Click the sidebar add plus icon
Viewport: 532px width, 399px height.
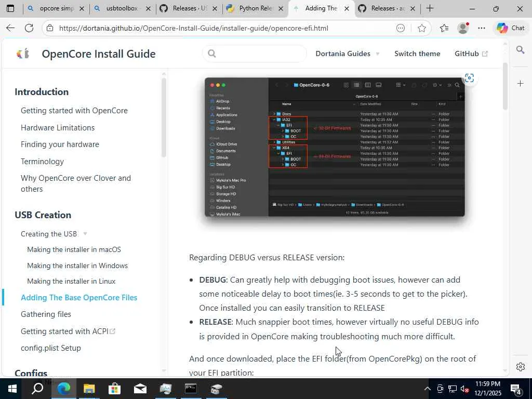click(x=520, y=84)
